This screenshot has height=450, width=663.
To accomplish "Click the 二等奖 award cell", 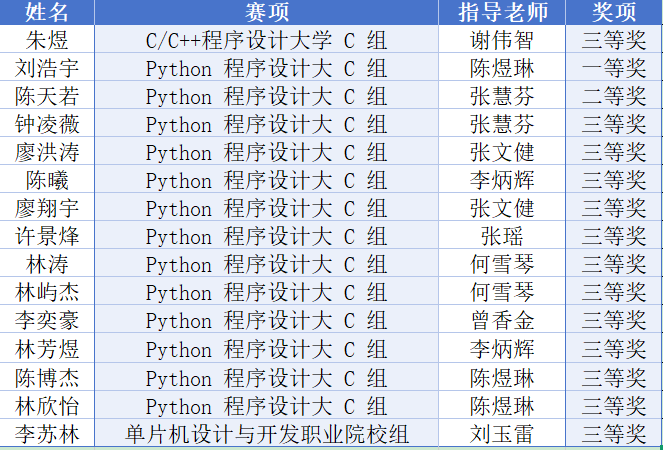I will (614, 95).
